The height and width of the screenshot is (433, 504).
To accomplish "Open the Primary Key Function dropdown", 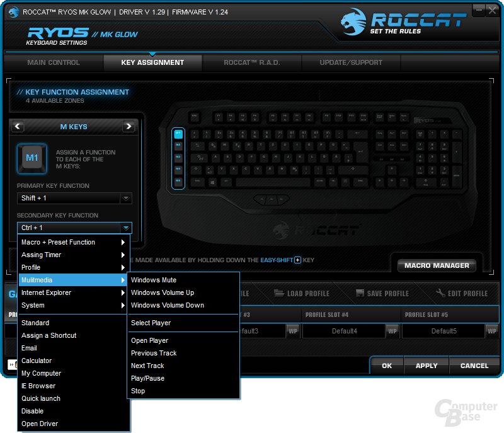I will (126, 199).
